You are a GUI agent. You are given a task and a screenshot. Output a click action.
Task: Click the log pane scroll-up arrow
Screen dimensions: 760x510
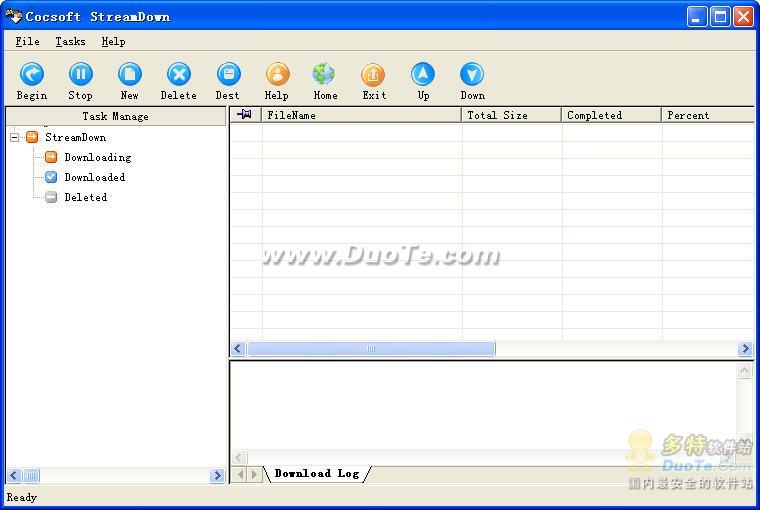(745, 371)
